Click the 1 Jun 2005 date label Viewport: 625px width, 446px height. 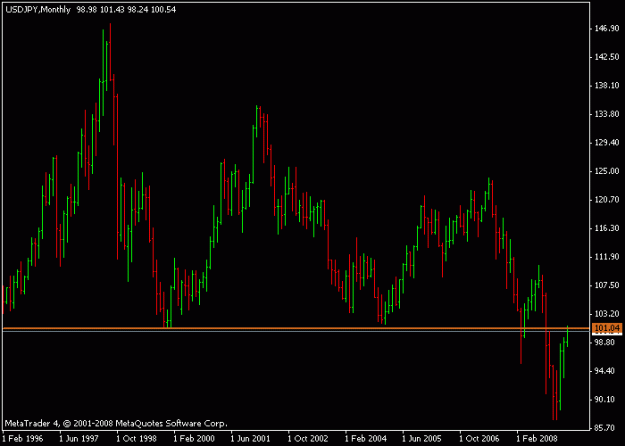(x=422, y=438)
